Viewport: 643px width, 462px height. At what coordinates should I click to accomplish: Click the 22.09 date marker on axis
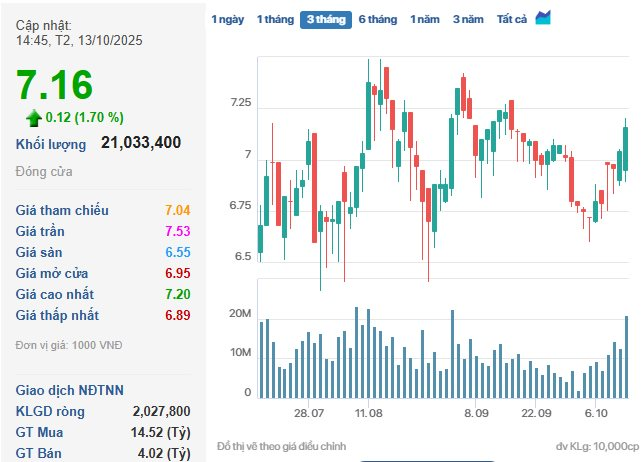point(536,413)
